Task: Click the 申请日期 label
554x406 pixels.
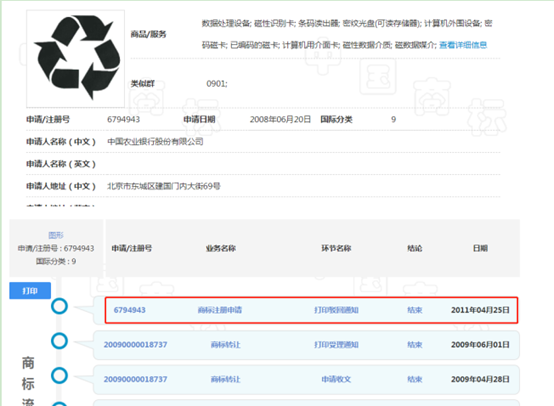Action: tap(199, 119)
